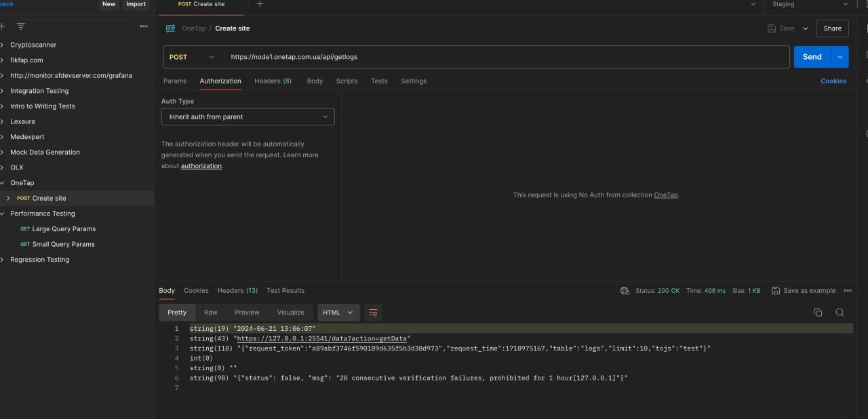Copy response body using the copy icon
Viewport: 868px width, 419px height.
tap(818, 313)
